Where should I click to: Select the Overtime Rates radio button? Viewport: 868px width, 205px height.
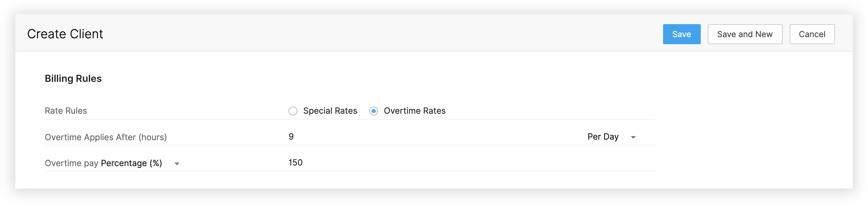coord(373,111)
